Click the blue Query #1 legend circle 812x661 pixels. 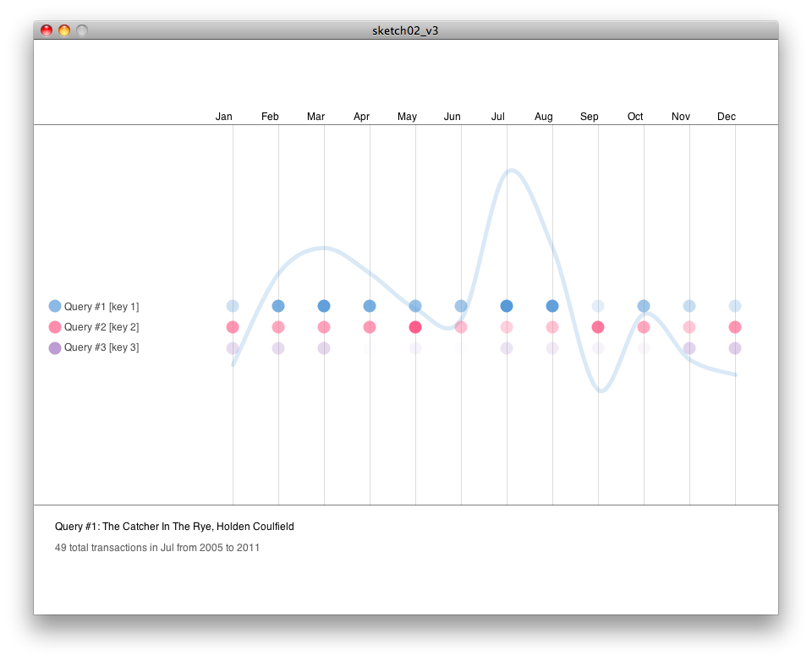point(55,307)
